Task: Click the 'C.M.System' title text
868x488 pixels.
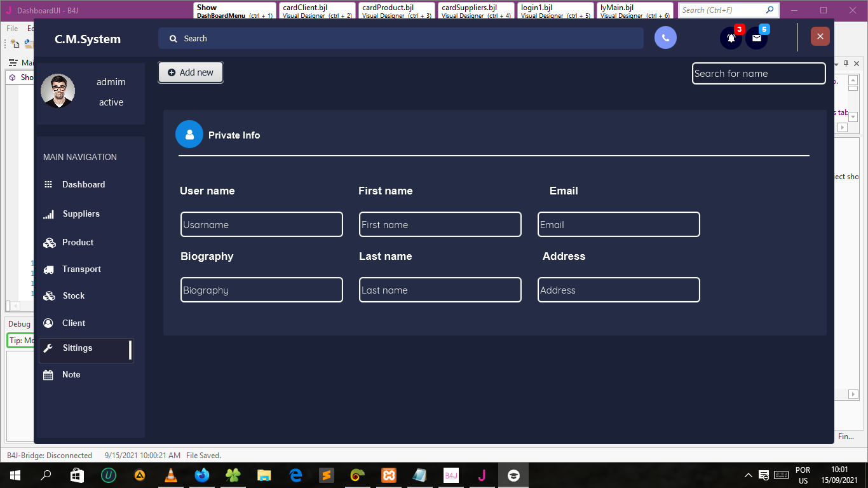Action: click(88, 39)
